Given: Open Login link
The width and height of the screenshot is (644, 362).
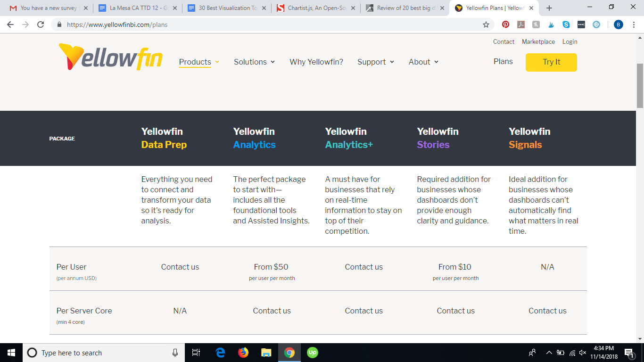Looking at the screenshot, I should click(570, 41).
